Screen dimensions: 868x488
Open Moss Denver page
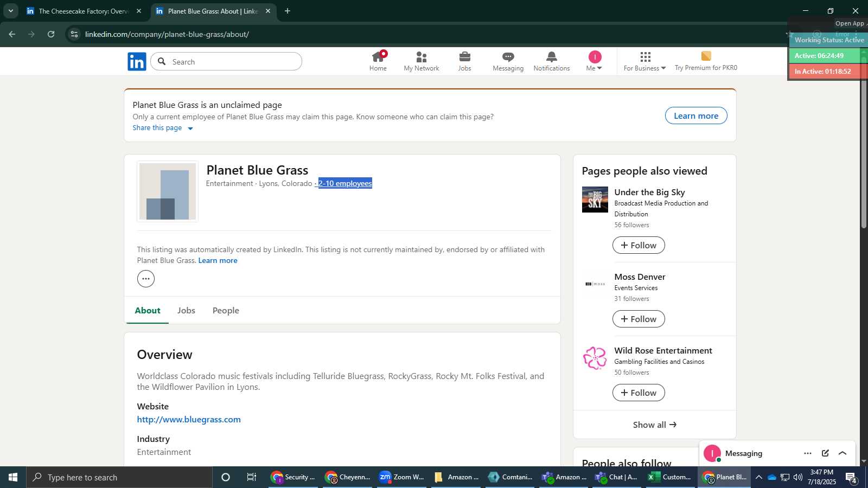click(x=640, y=277)
